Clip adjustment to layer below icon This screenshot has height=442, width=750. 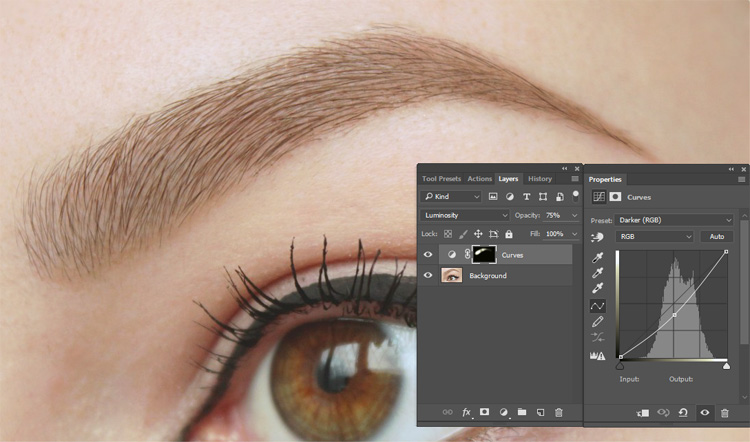643,412
